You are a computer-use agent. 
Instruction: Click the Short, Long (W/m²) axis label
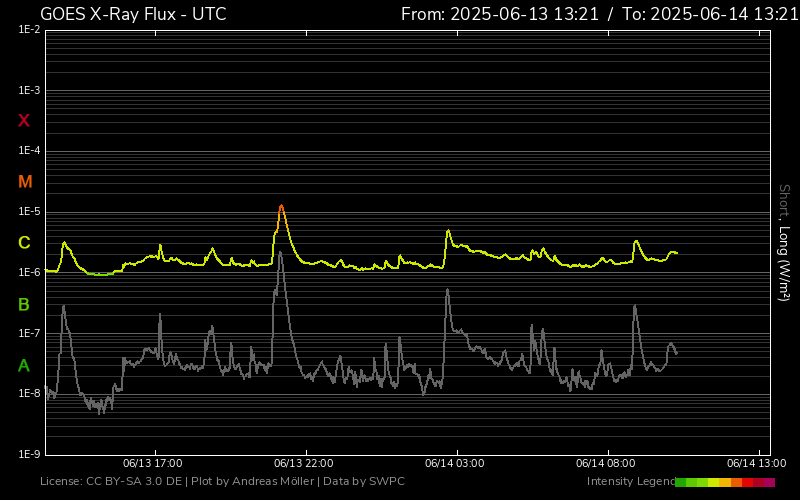coord(784,243)
